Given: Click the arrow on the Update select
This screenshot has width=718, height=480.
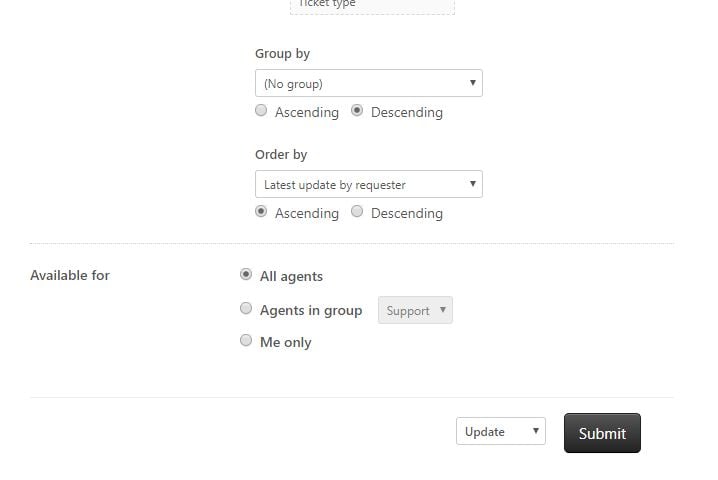Looking at the screenshot, I should tap(536, 431).
